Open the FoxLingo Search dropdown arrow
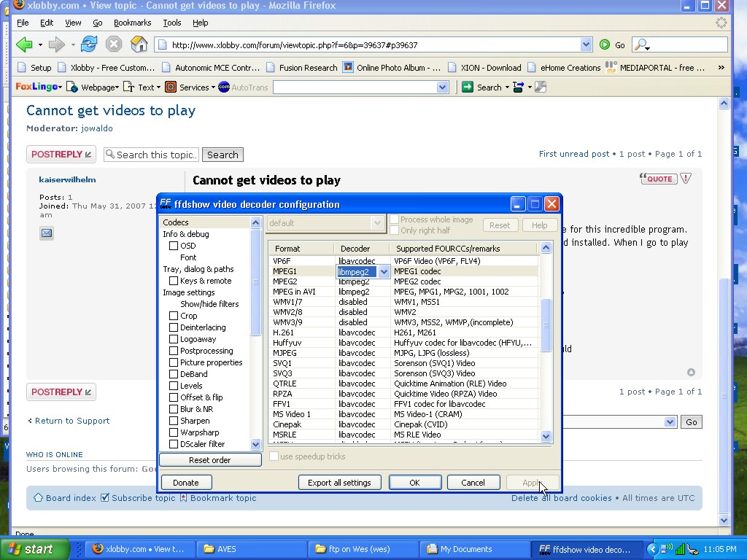Screen dimensions: 747x560 [x=507, y=87]
